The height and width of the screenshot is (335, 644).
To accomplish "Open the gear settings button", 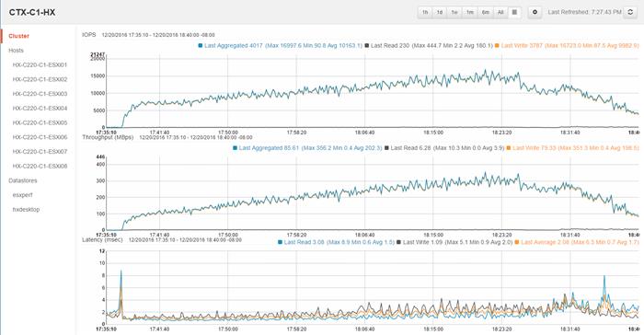I will 535,12.
